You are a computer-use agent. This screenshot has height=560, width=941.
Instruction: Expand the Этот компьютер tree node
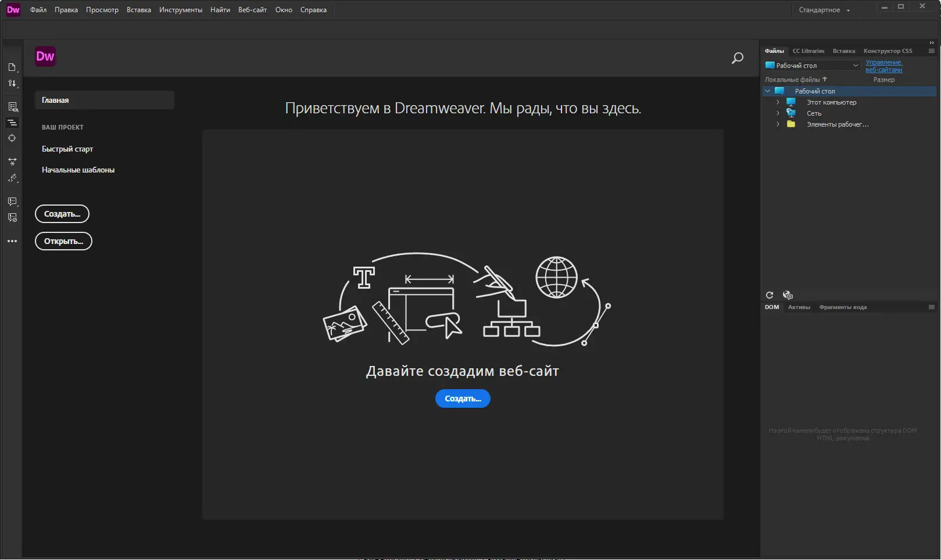[x=778, y=102]
